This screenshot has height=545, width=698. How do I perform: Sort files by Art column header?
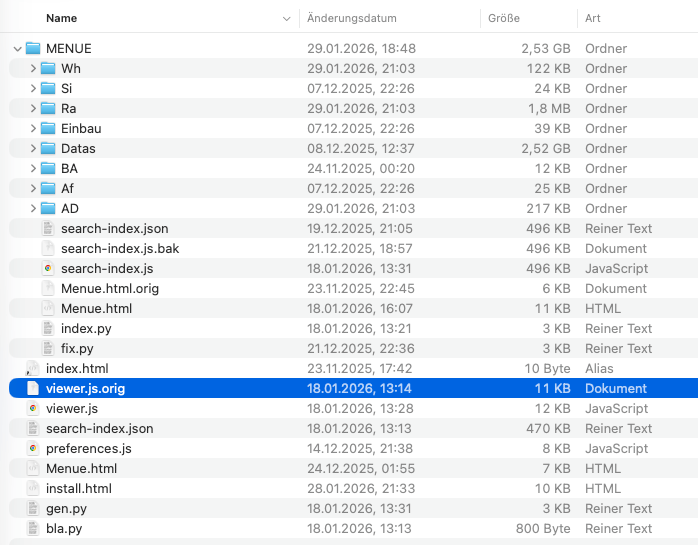point(594,18)
